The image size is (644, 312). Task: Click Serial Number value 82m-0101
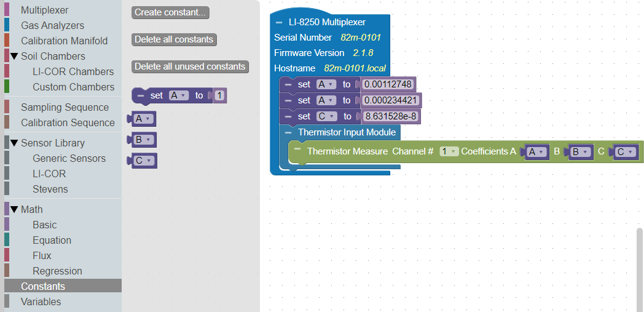pos(361,38)
